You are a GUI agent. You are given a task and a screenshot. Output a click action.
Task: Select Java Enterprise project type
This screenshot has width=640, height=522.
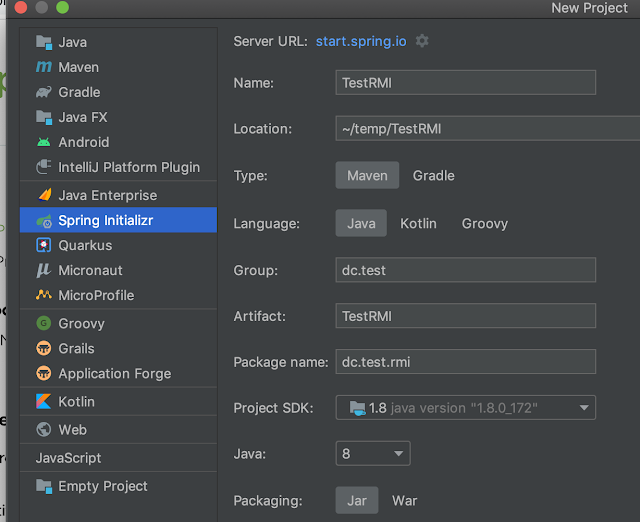[107, 195]
